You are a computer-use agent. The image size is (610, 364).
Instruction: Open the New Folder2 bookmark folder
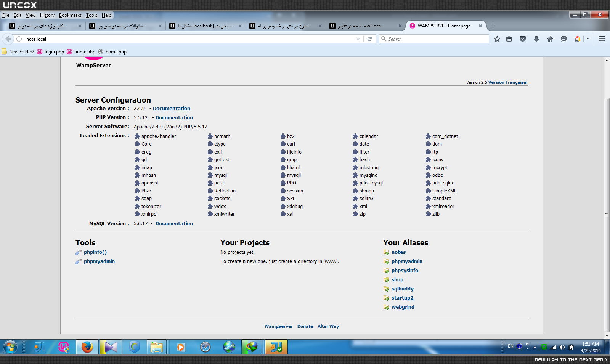[18, 52]
